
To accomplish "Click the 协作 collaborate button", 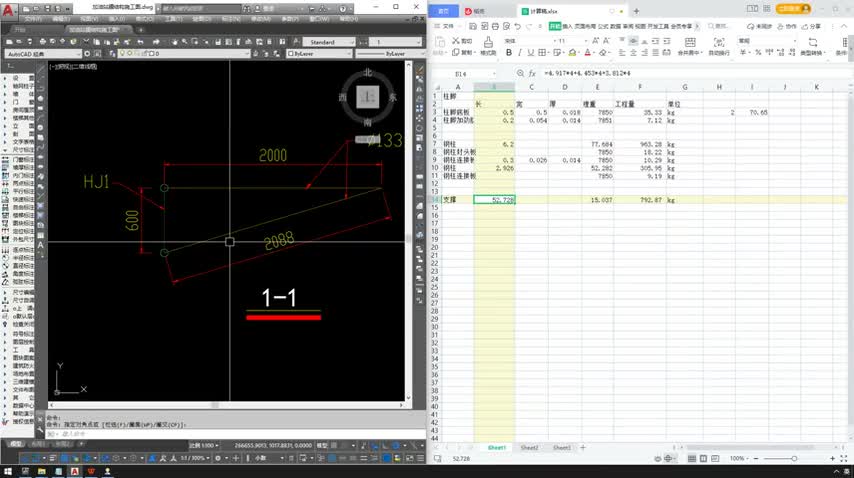I will (x=786, y=26).
